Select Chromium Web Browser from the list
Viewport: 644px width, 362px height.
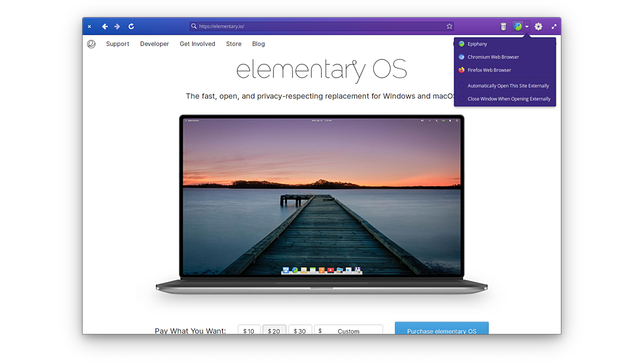(x=493, y=57)
